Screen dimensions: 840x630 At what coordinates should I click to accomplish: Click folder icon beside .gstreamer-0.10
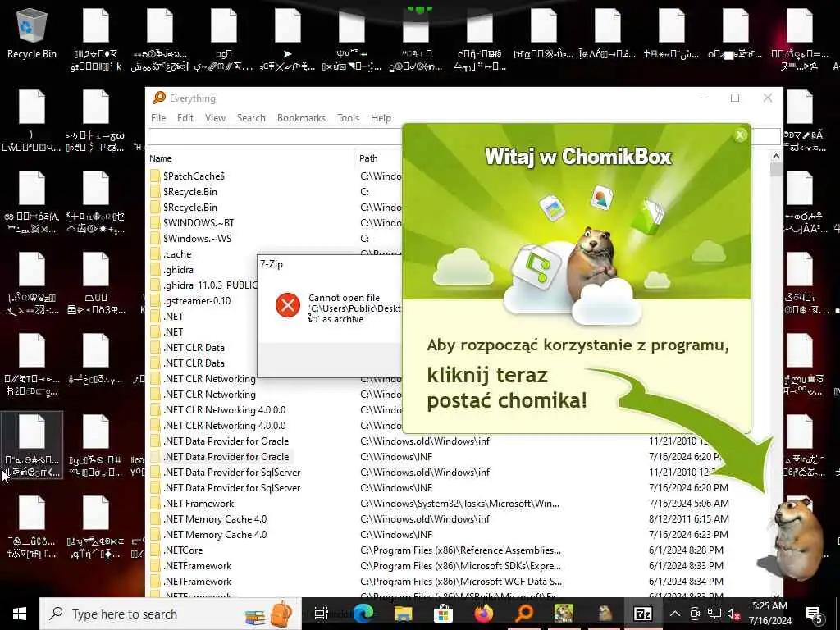click(155, 300)
